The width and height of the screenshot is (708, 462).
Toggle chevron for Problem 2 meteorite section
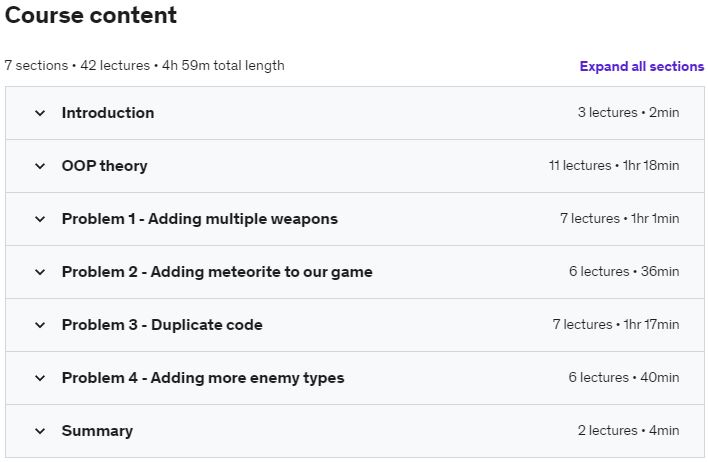pyautogui.click(x=40, y=272)
